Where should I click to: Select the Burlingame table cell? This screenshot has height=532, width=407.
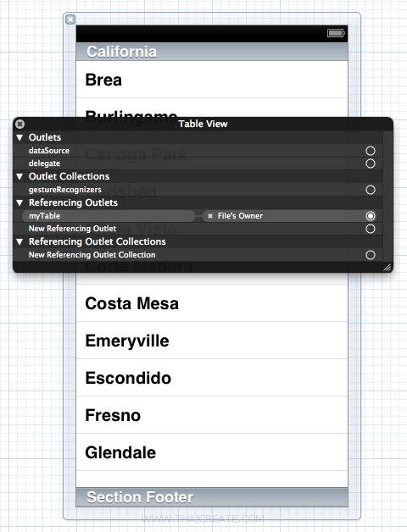212,108
